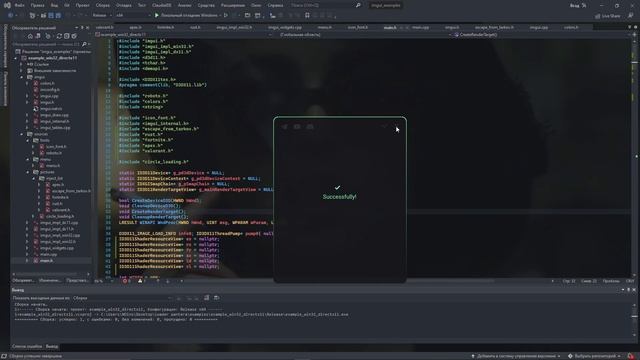The image size is (640, 360).
Task: Switch to the valorant.h editor tab
Action: (x=104, y=27)
